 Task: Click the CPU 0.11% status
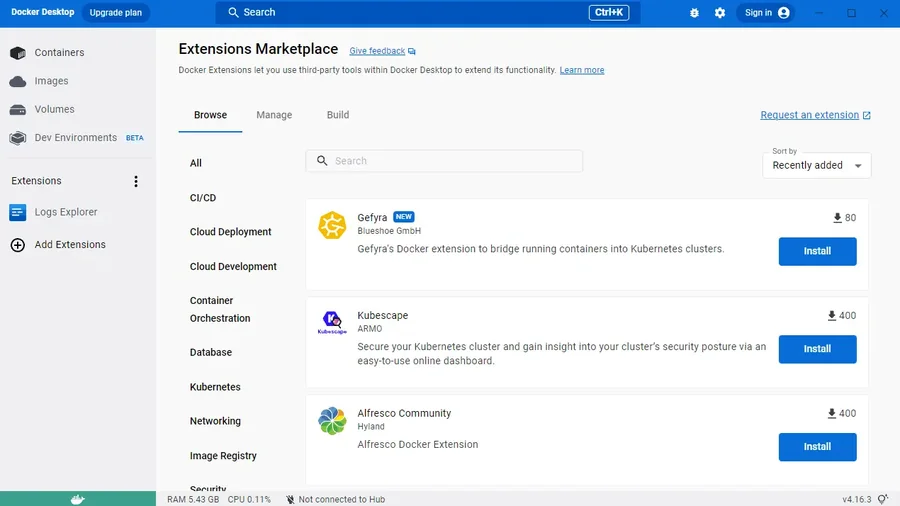point(249,500)
